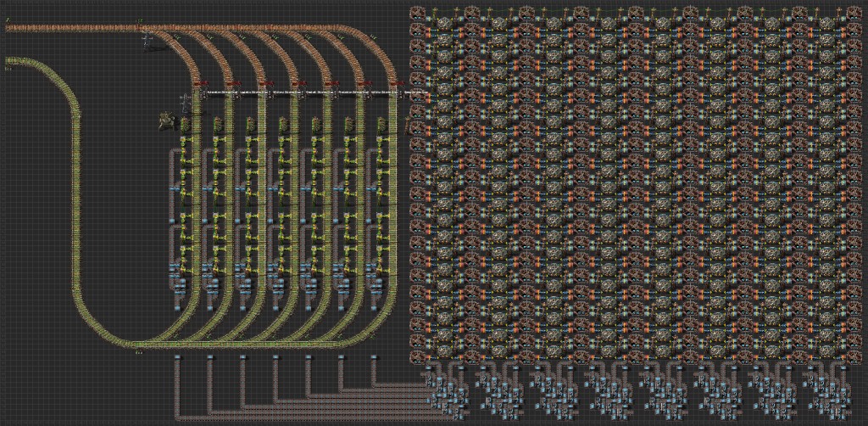
Task: Select the third underground belt below the rail loop
Action: point(243,357)
